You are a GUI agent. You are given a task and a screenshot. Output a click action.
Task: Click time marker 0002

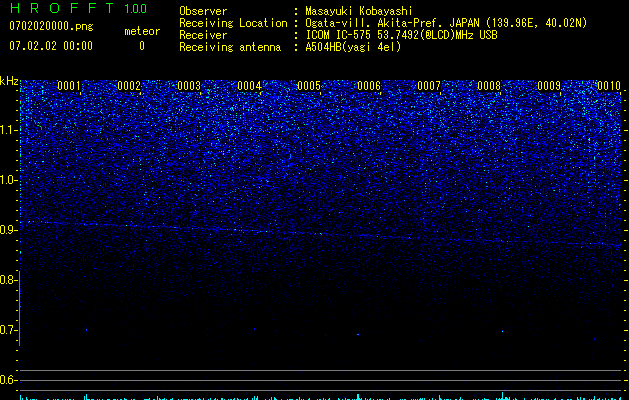[x=129, y=86]
